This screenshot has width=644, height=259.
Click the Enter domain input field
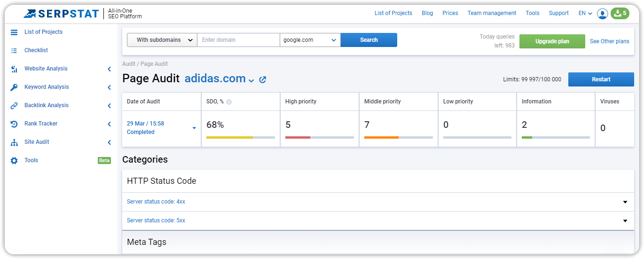coord(238,40)
